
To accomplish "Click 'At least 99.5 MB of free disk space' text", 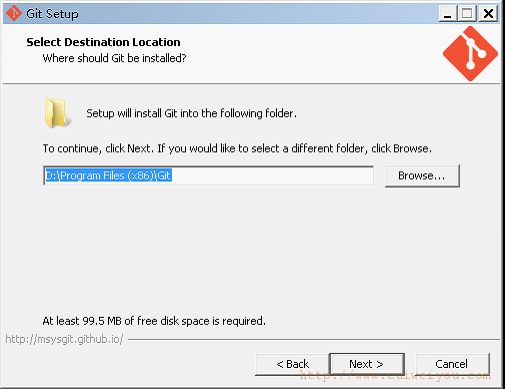I will (x=127, y=321).
